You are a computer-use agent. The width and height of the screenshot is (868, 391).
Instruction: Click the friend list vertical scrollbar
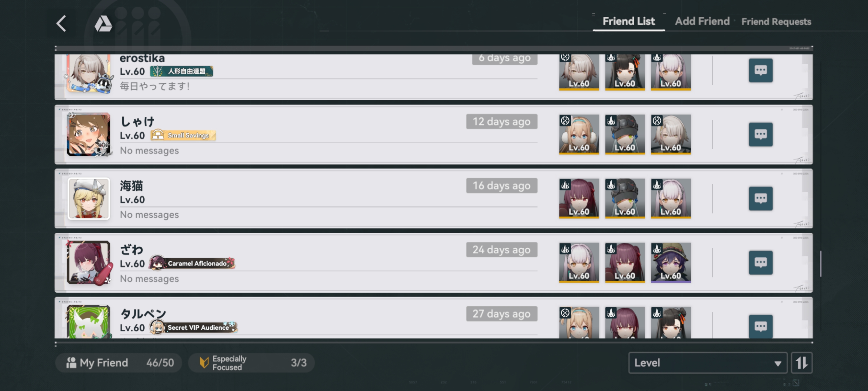click(821, 264)
